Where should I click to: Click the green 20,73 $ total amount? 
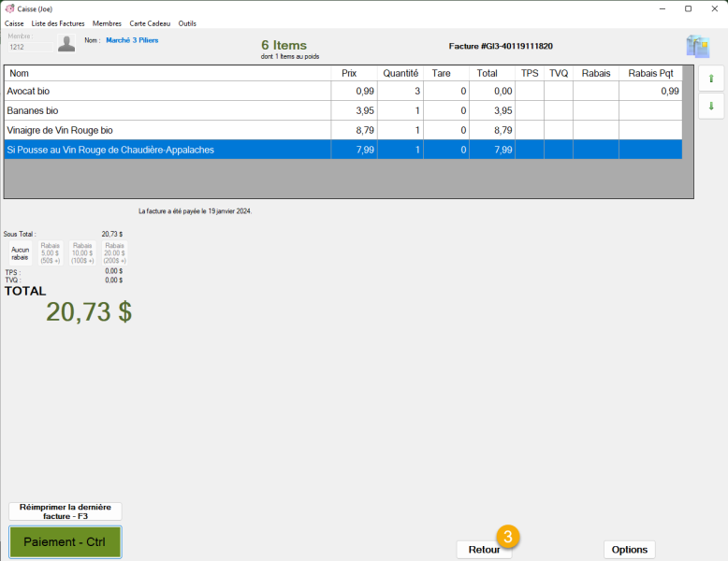[x=89, y=311]
